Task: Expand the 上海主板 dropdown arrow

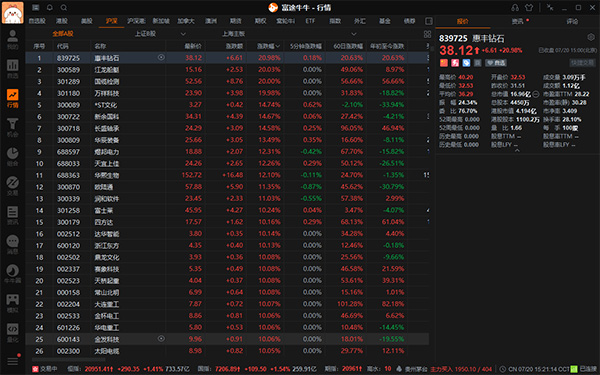Action: click(x=354, y=34)
